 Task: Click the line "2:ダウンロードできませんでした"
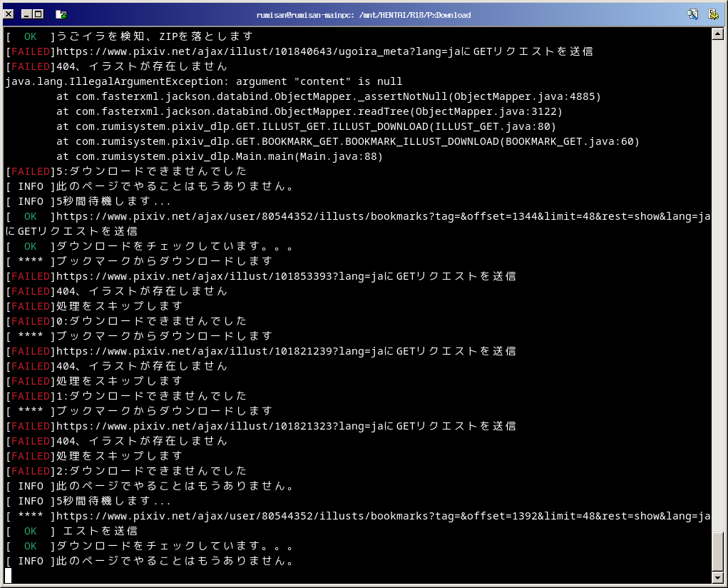[x=151, y=471]
